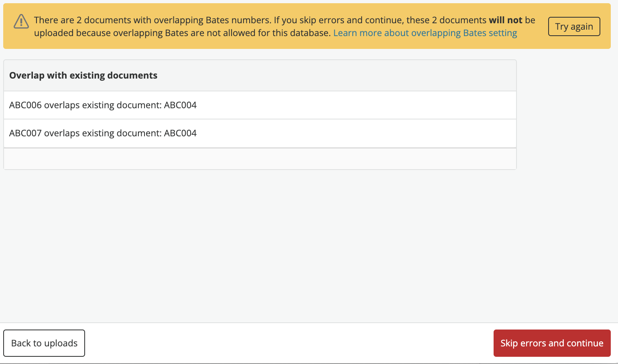Click the red continue action in the footer
Viewport: 618px width, 364px height.
point(552,343)
